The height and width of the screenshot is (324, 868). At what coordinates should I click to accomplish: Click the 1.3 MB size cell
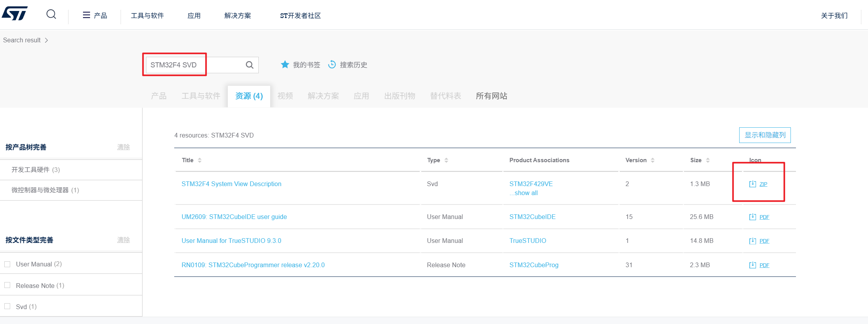[700, 184]
